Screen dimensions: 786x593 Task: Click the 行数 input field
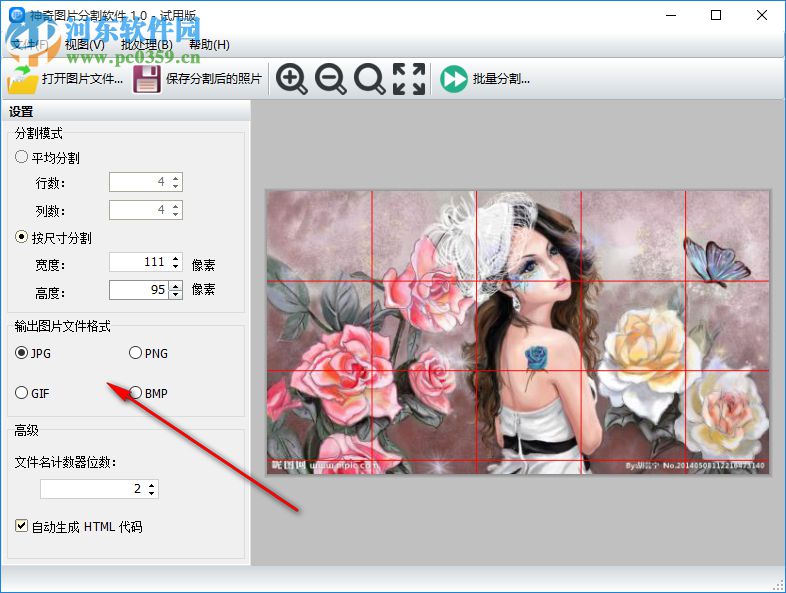pos(140,182)
